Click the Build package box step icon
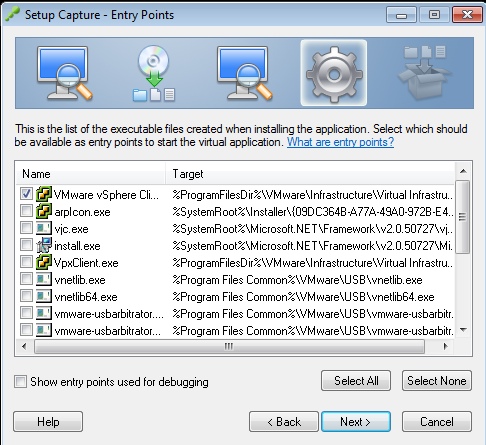486x445 pixels. [x=424, y=73]
